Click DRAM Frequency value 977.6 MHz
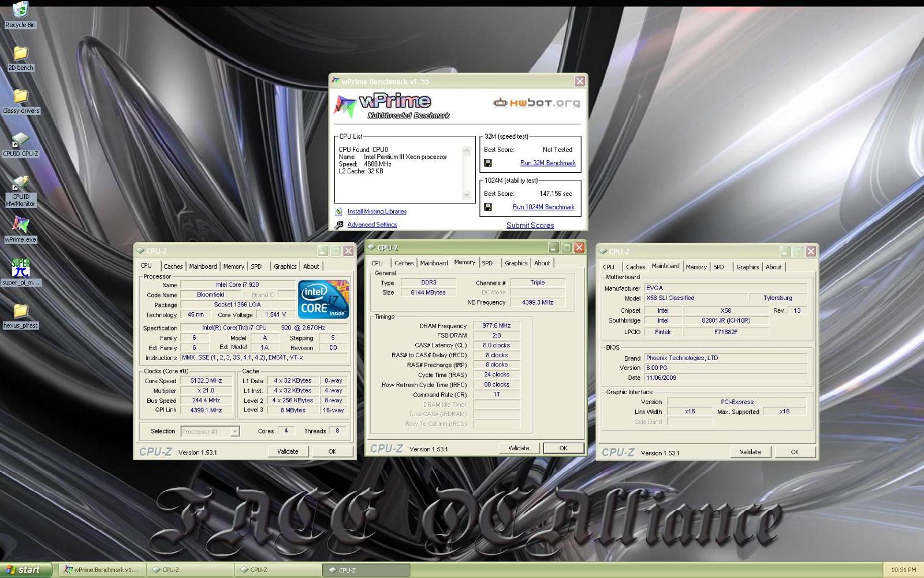This screenshot has height=578, width=924. (497, 325)
